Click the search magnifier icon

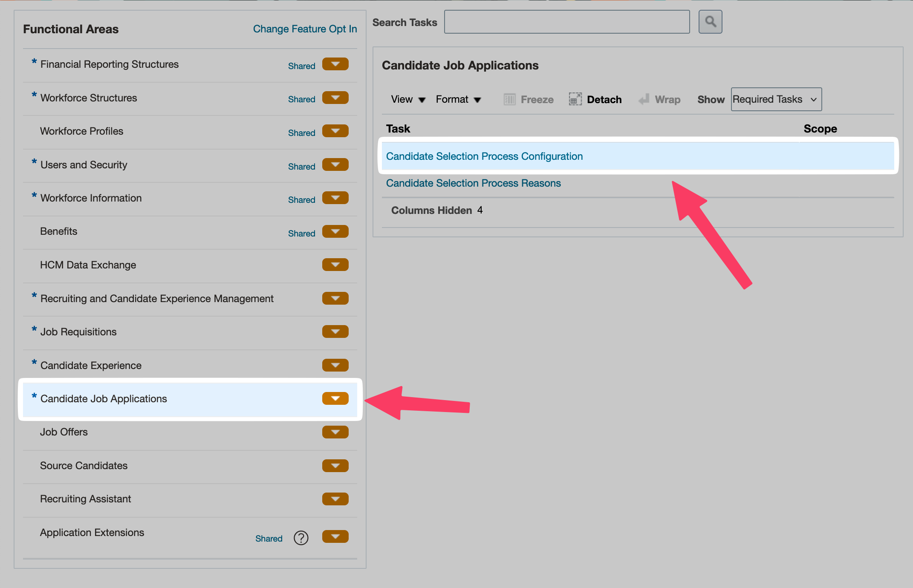pyautogui.click(x=710, y=22)
